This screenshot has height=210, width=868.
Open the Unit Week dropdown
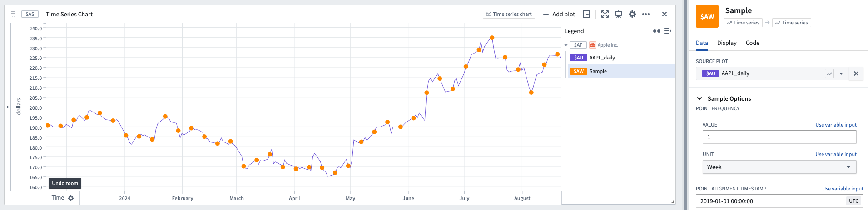click(x=779, y=167)
